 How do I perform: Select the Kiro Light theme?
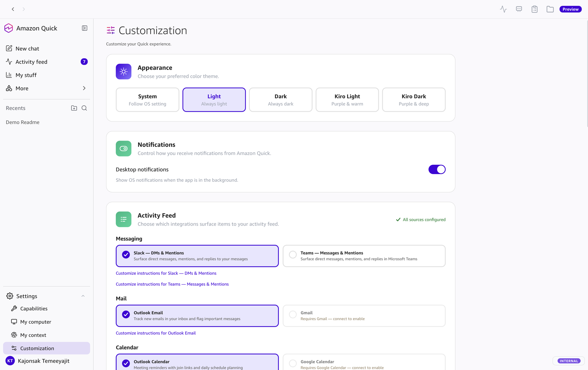[x=347, y=100]
